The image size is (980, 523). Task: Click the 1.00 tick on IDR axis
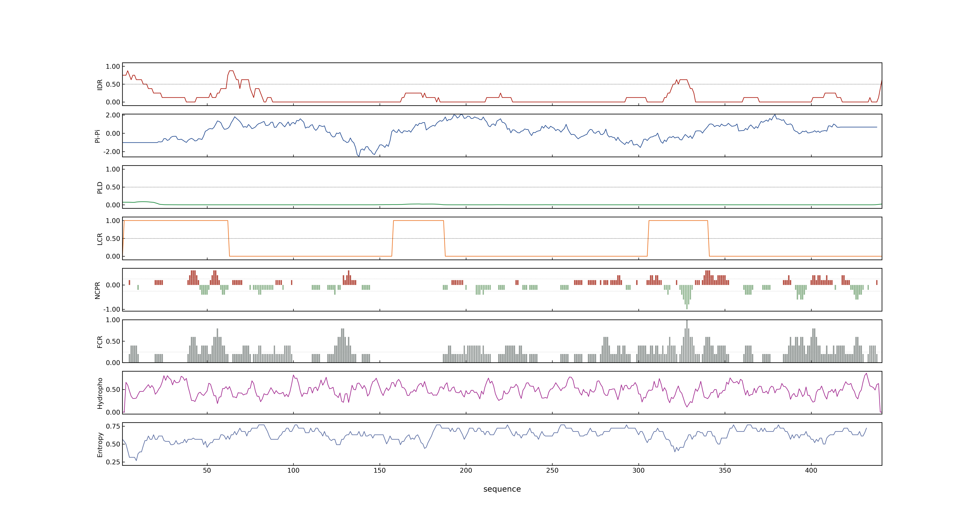(x=113, y=67)
